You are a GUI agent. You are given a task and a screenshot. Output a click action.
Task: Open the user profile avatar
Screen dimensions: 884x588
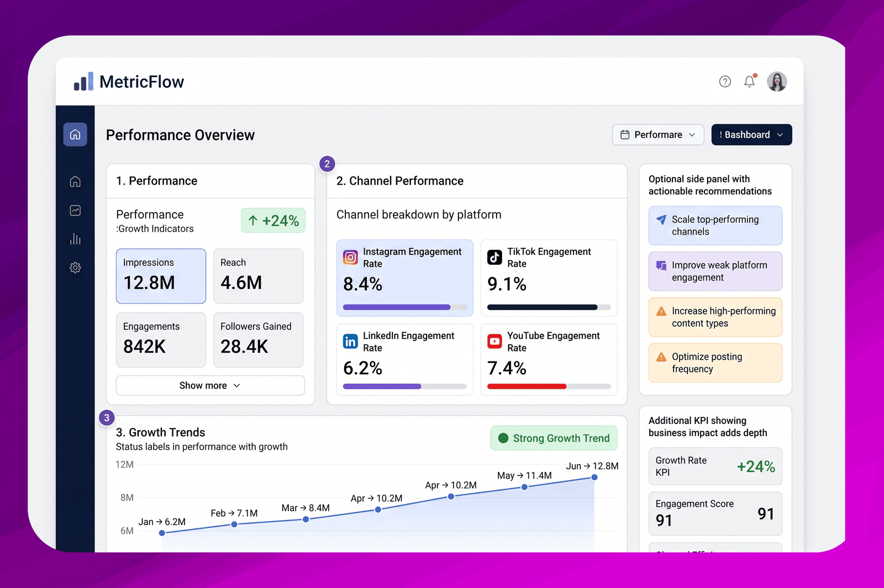[777, 82]
